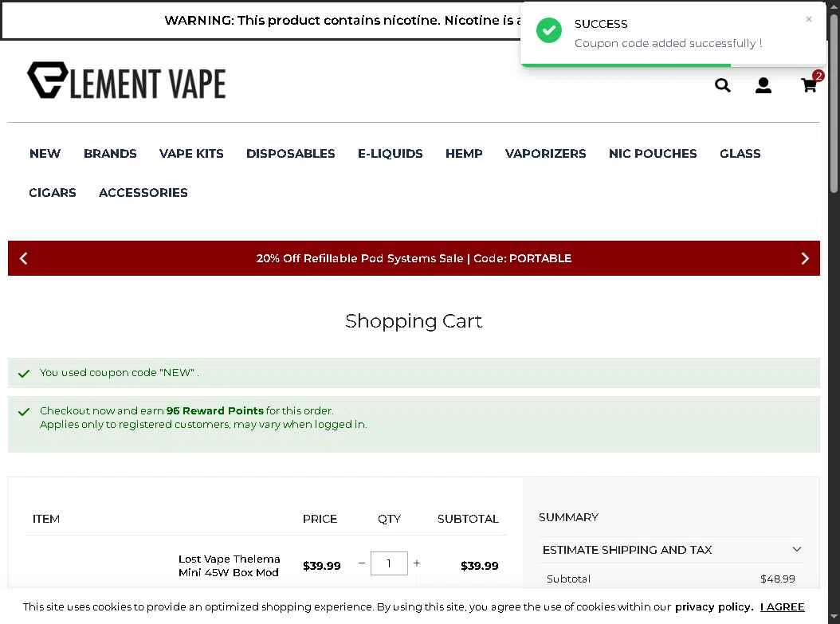840x624 pixels.
Task: Decrease quantity of Lost Vape Thelema
Action: pyautogui.click(x=362, y=563)
